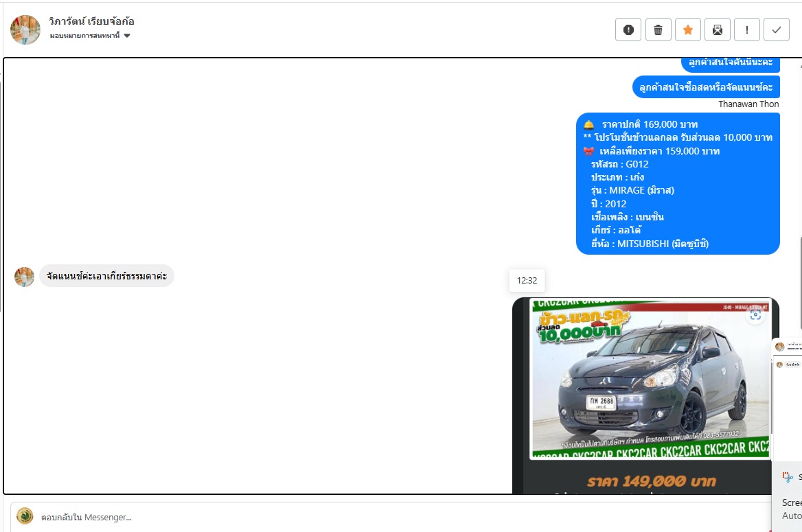Click customer avatar beside incoming message

click(x=24, y=277)
